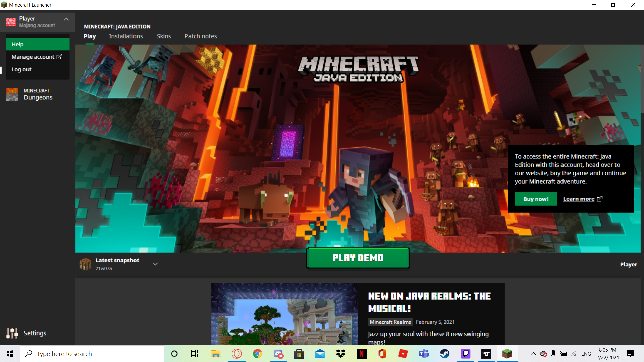Open Steam from the taskbar
644x362 pixels.
[x=444, y=354]
